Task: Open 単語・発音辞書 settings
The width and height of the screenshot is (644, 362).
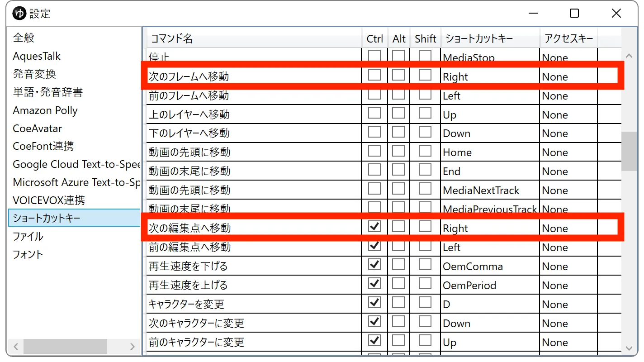Action: click(x=48, y=92)
